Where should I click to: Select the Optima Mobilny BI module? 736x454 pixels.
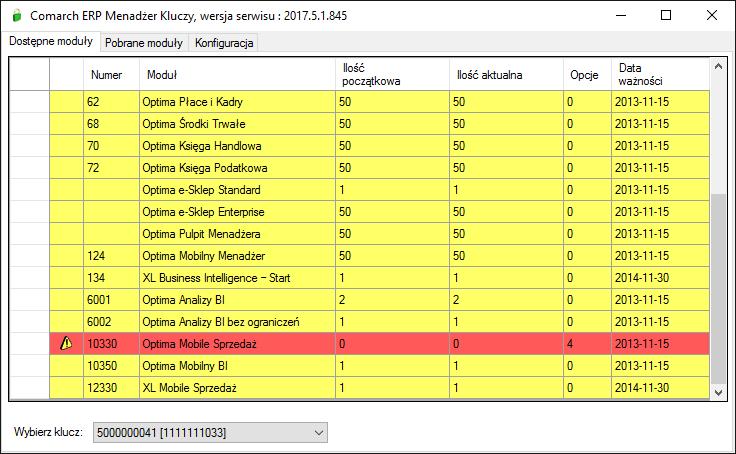[x=237, y=366]
